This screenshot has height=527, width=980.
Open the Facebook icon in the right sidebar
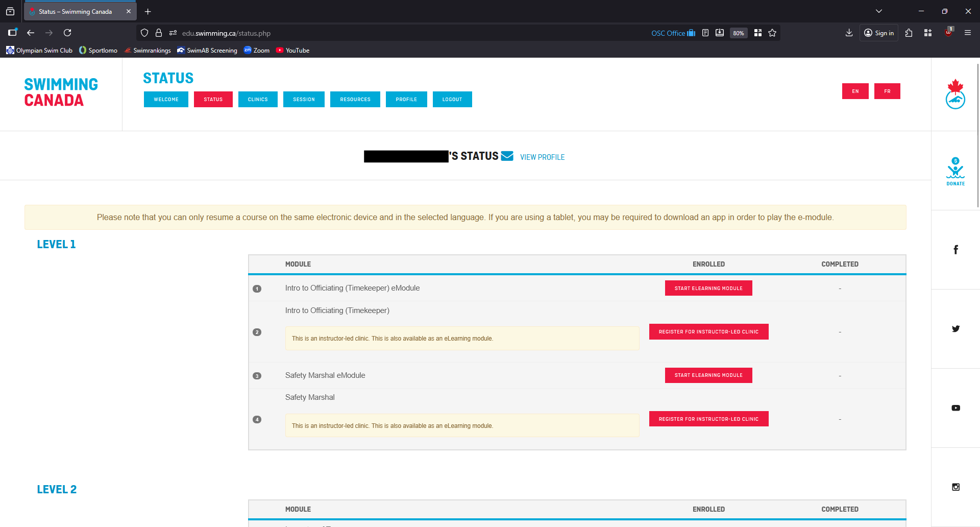point(955,250)
